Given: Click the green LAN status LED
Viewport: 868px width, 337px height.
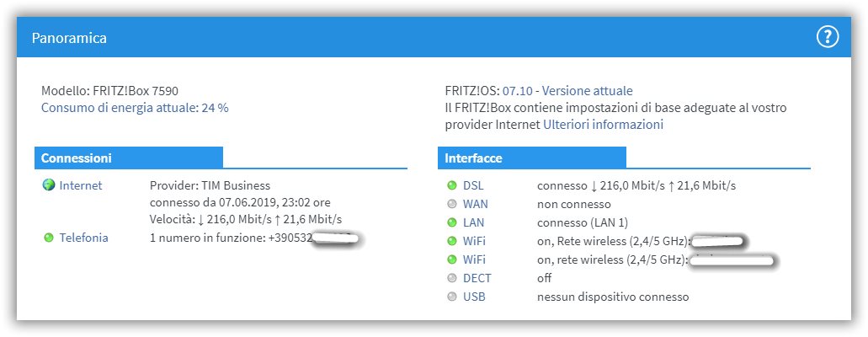Looking at the screenshot, I should tap(452, 222).
